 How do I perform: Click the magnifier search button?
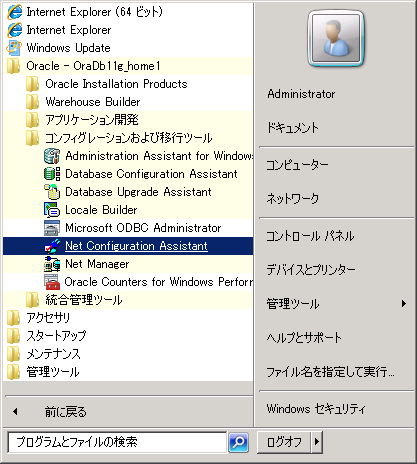click(238, 443)
